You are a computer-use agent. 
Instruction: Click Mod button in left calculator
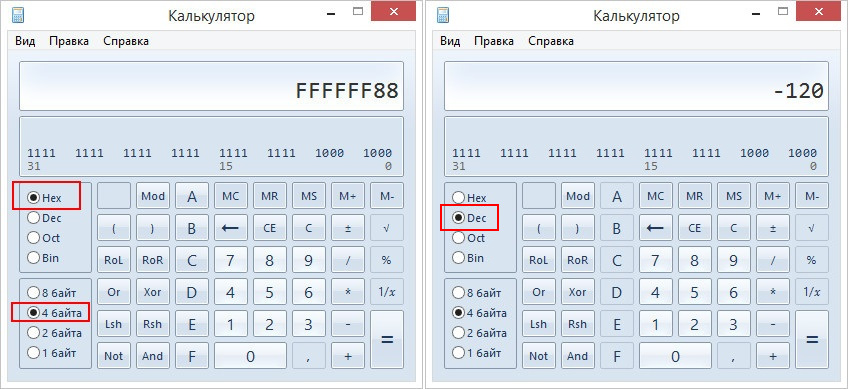coord(153,196)
